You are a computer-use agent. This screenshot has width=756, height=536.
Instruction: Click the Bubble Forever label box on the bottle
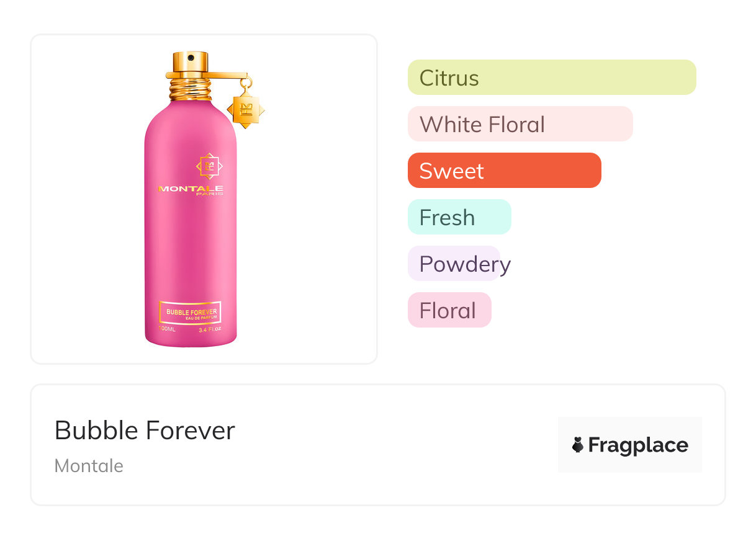click(x=190, y=312)
